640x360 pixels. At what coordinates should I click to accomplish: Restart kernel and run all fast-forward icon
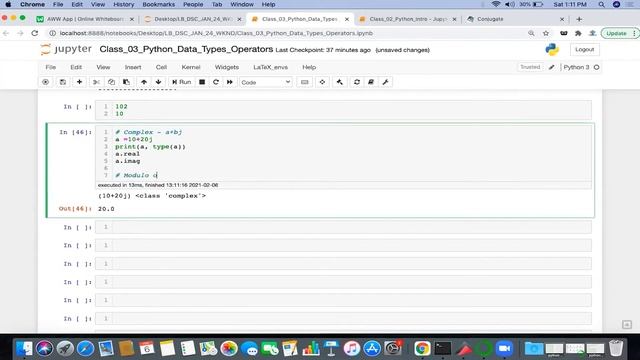(x=230, y=82)
